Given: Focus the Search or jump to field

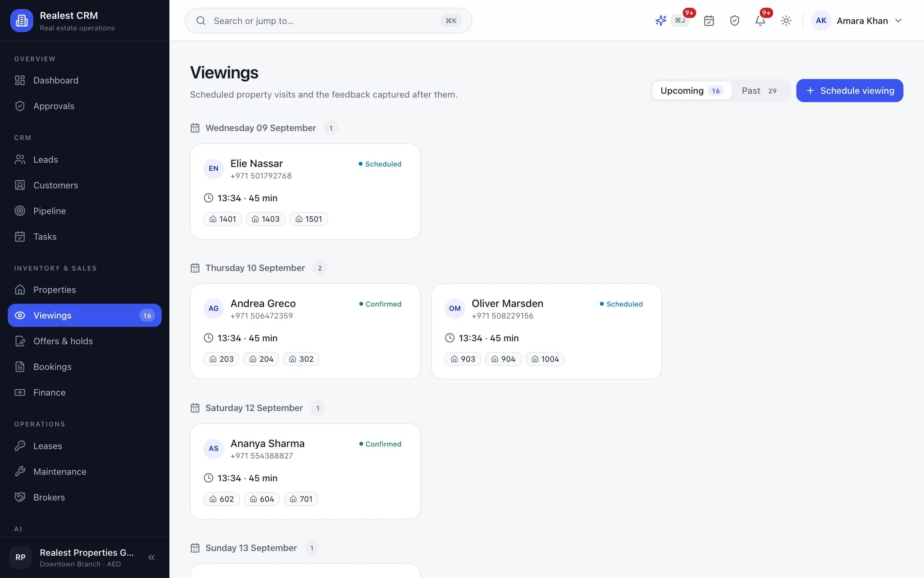Looking at the screenshot, I should click(x=328, y=21).
